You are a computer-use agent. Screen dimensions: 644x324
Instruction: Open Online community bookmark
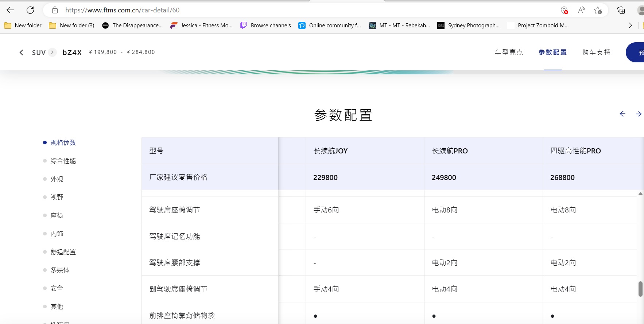click(330, 26)
